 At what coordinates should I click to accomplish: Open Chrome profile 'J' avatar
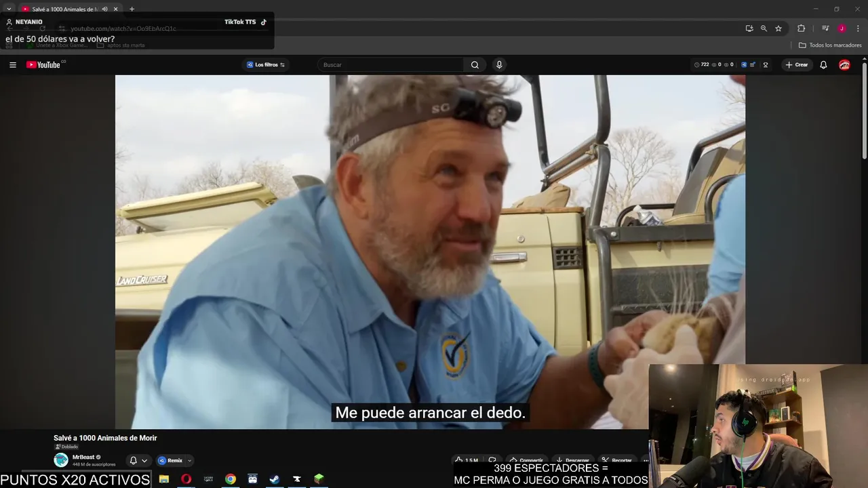tap(842, 28)
